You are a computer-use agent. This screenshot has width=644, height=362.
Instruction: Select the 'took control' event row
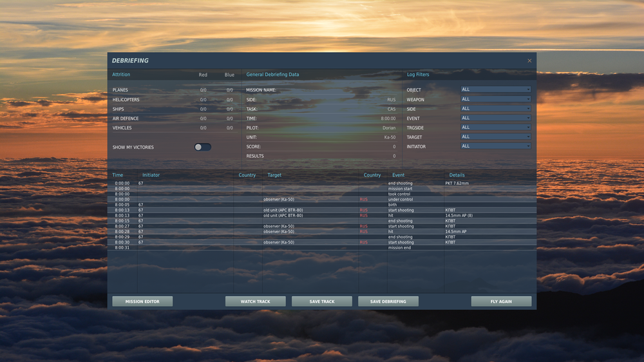coord(322,194)
